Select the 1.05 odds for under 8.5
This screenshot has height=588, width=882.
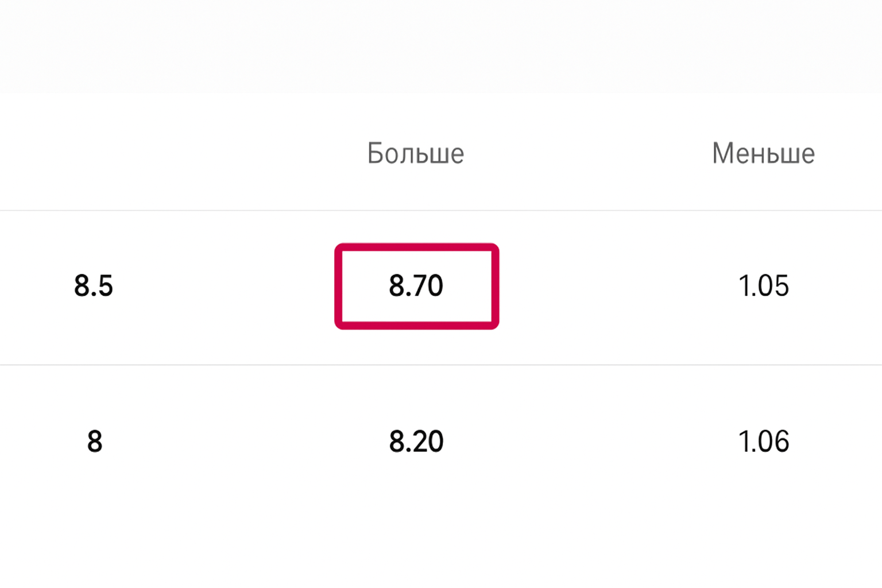(763, 286)
